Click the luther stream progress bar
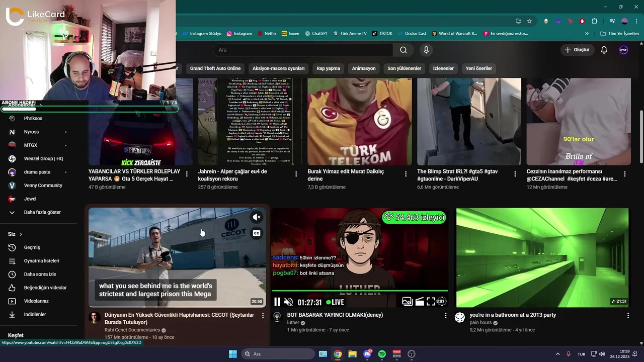The height and width of the screenshot is (362, 644). [359, 291]
